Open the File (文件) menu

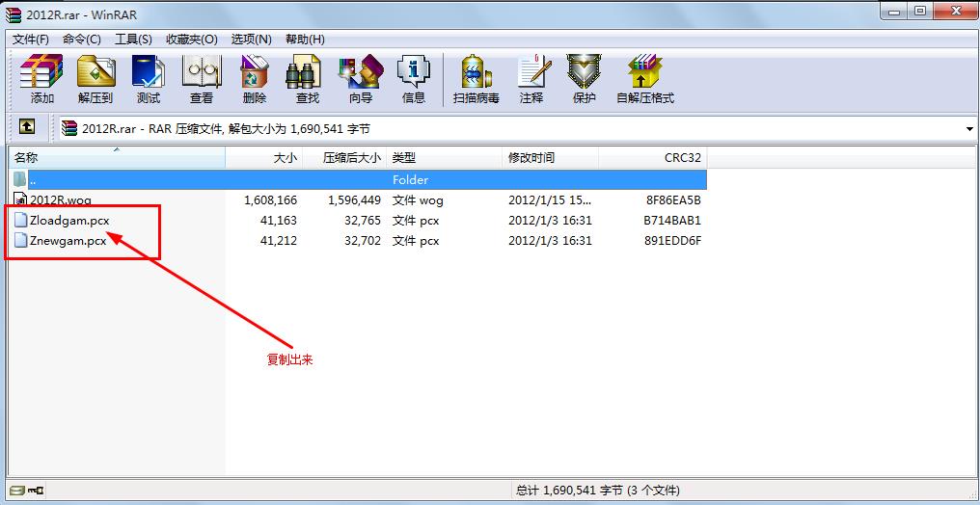tap(31, 40)
